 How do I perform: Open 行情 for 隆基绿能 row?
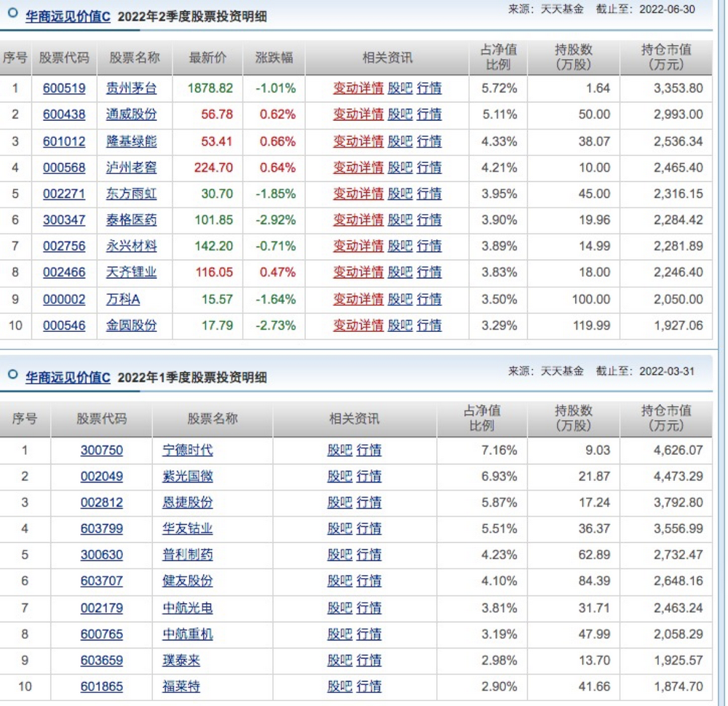429,141
